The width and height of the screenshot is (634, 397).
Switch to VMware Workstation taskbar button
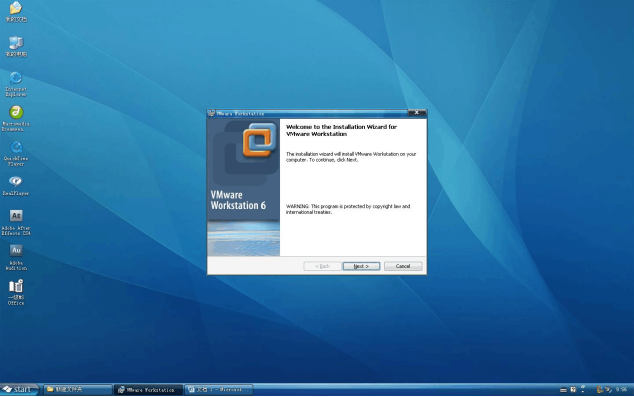click(148, 390)
